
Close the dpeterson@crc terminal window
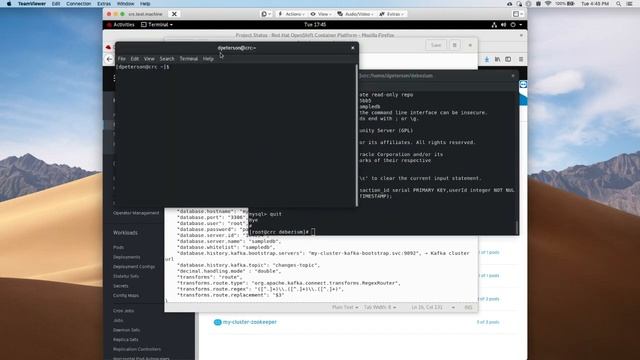(353, 48)
